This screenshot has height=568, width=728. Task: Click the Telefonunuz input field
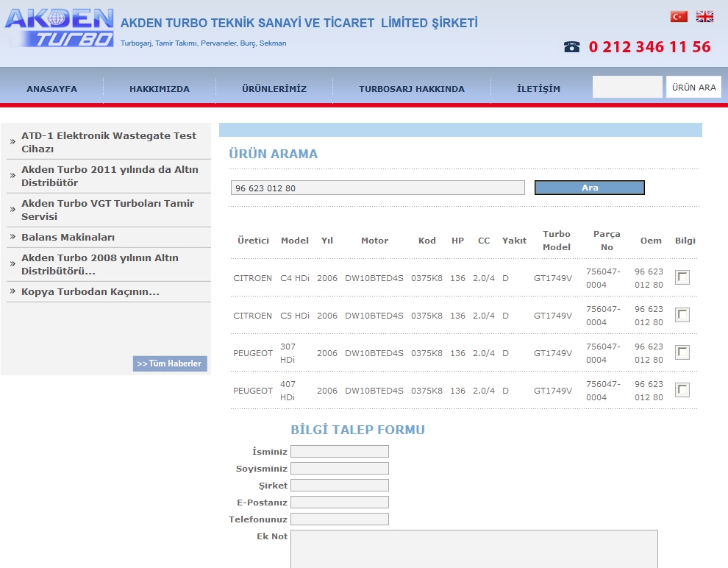click(x=340, y=519)
